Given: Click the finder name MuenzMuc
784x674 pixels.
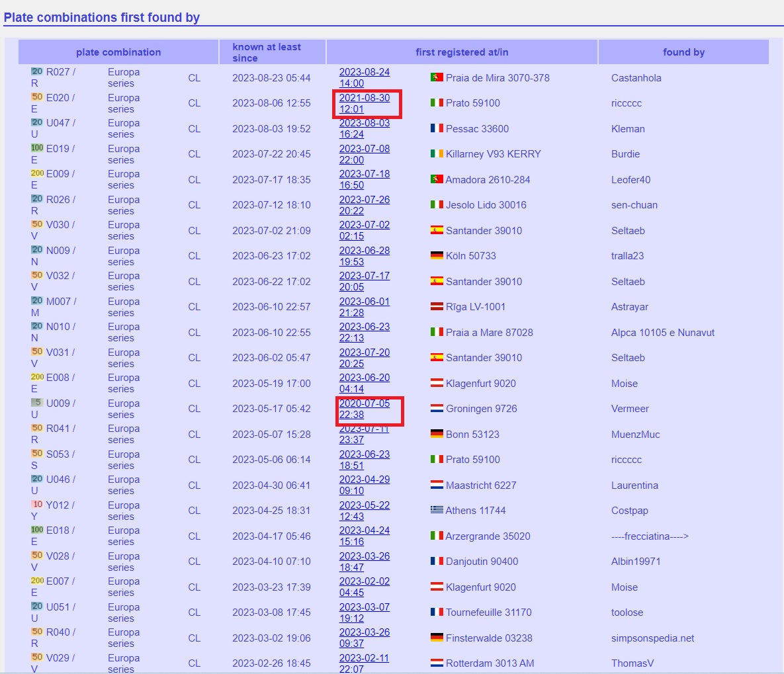Looking at the screenshot, I should point(636,435).
